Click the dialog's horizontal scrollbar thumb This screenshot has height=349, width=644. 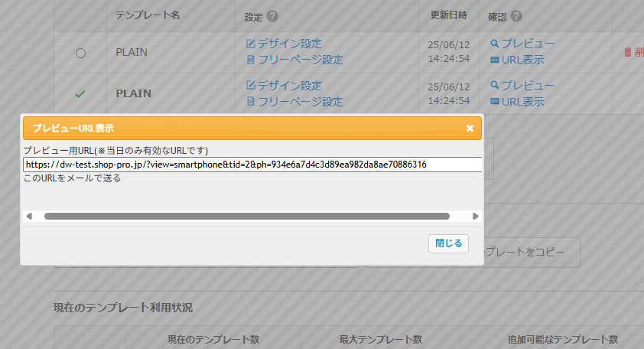246,217
